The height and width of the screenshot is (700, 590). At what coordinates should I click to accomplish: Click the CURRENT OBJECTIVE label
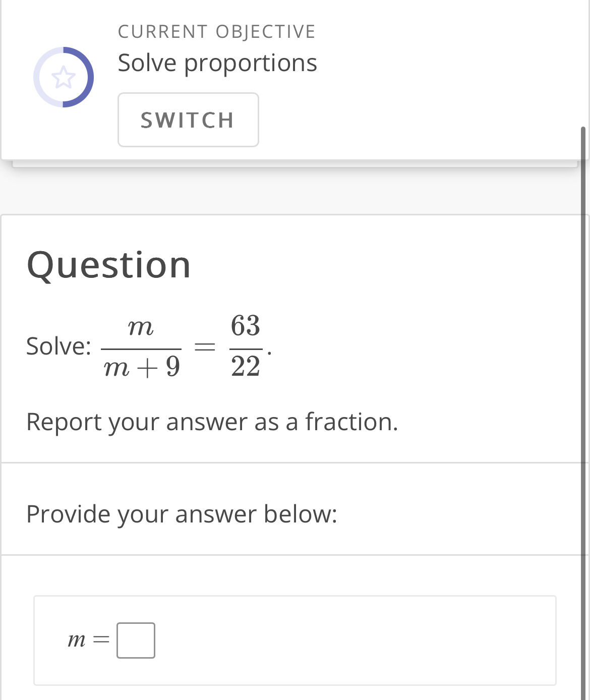216,31
